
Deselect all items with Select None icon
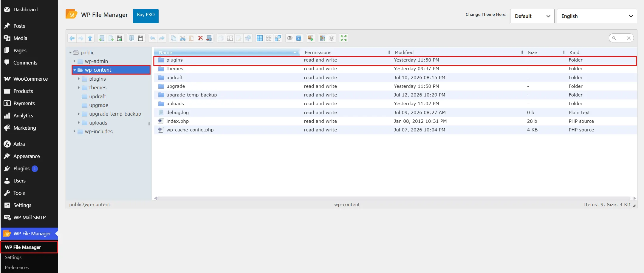point(269,38)
